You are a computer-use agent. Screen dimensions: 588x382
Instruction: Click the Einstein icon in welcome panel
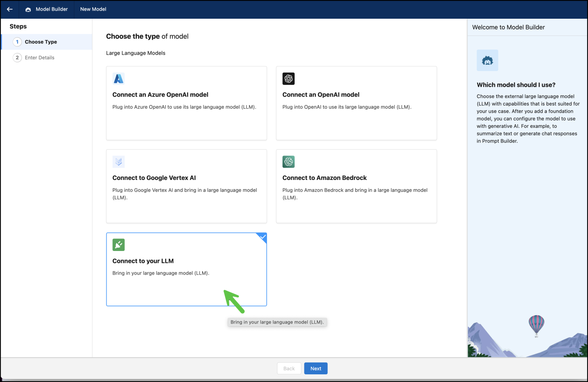click(x=488, y=60)
